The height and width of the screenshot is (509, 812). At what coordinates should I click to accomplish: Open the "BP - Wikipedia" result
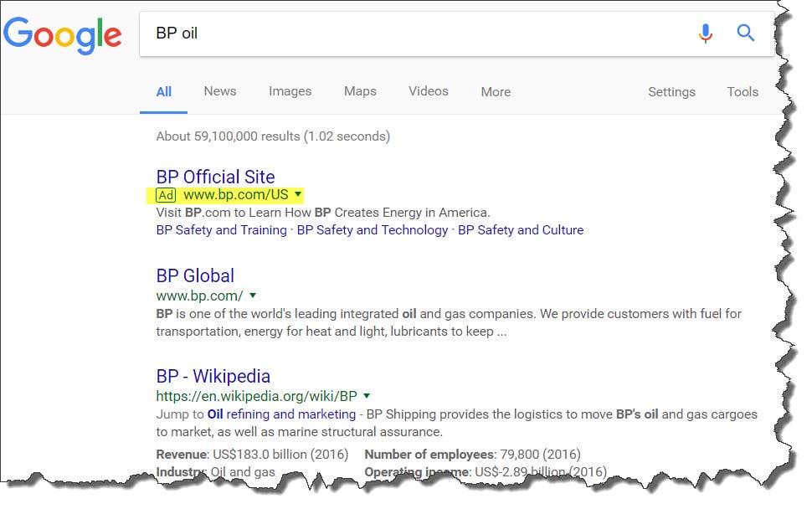pyautogui.click(x=213, y=376)
